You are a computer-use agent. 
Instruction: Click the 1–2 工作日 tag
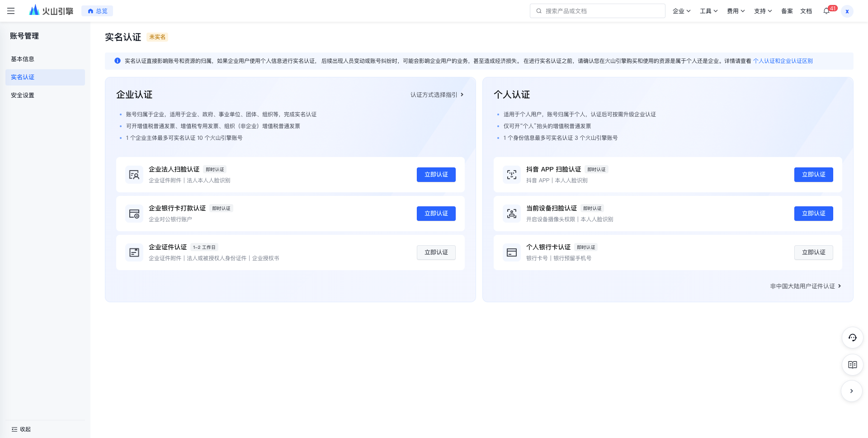204,248
